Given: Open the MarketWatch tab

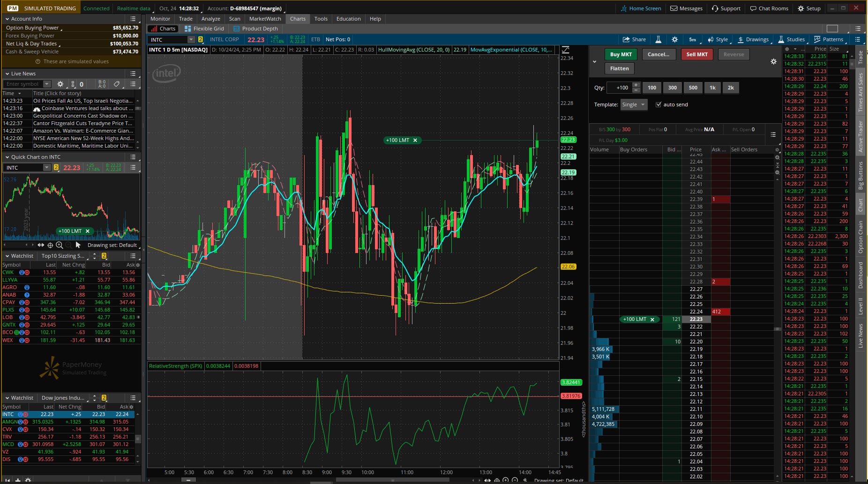Looking at the screenshot, I should [265, 19].
